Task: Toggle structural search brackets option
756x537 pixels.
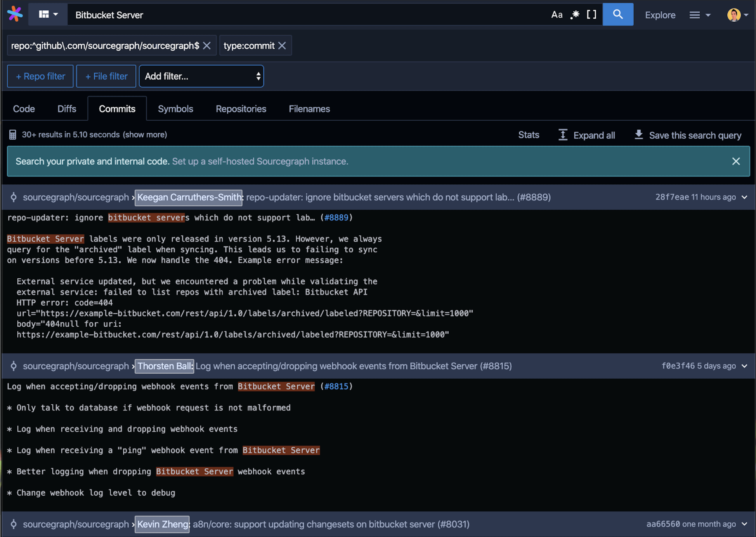Action: 591,15
